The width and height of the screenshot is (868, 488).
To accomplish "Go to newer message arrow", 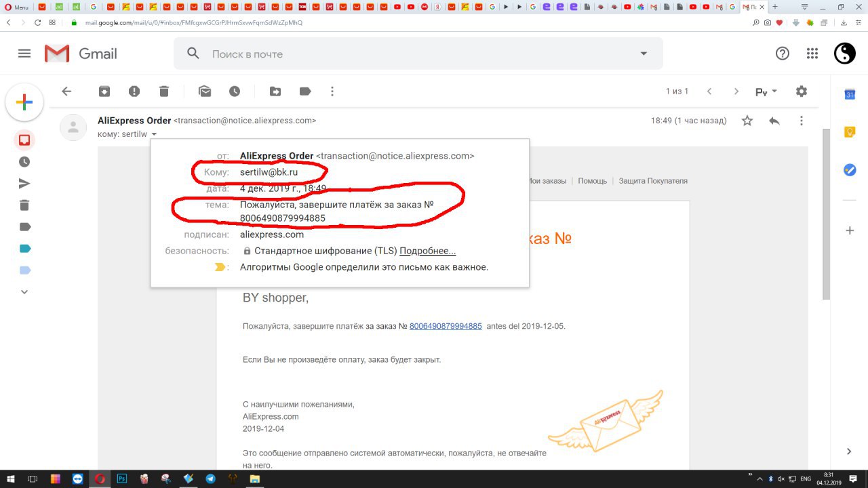I will pyautogui.click(x=709, y=91).
